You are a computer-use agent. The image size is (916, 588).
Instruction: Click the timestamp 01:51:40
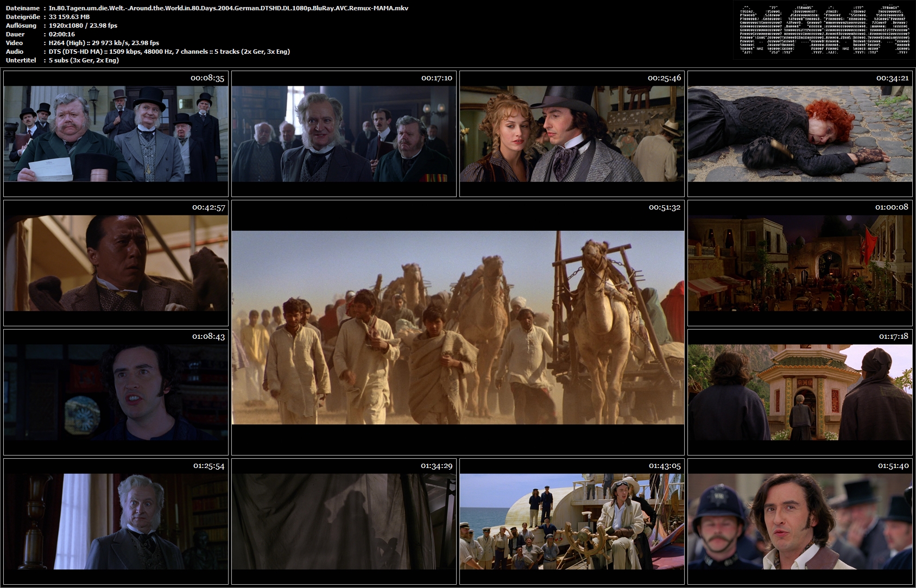[893, 466]
